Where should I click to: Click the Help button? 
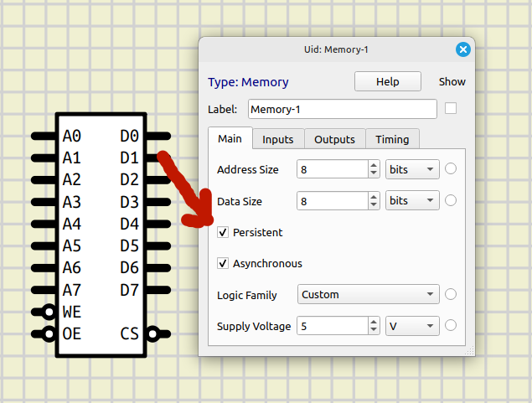click(387, 81)
